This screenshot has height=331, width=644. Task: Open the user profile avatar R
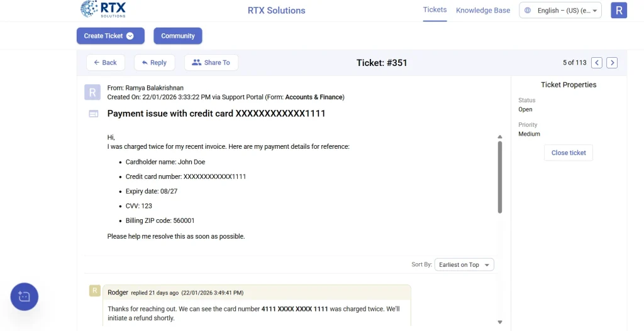[x=619, y=10]
